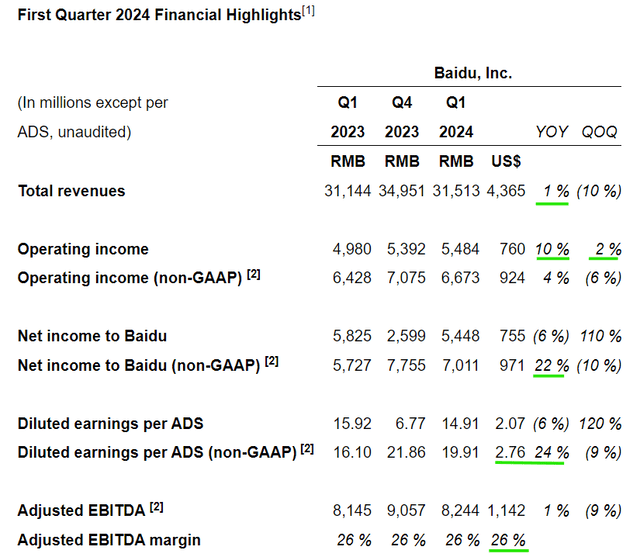Click the Total revenues Q1 2024 value 31,513
Viewport: 640px width, 557px height.
coord(456,191)
